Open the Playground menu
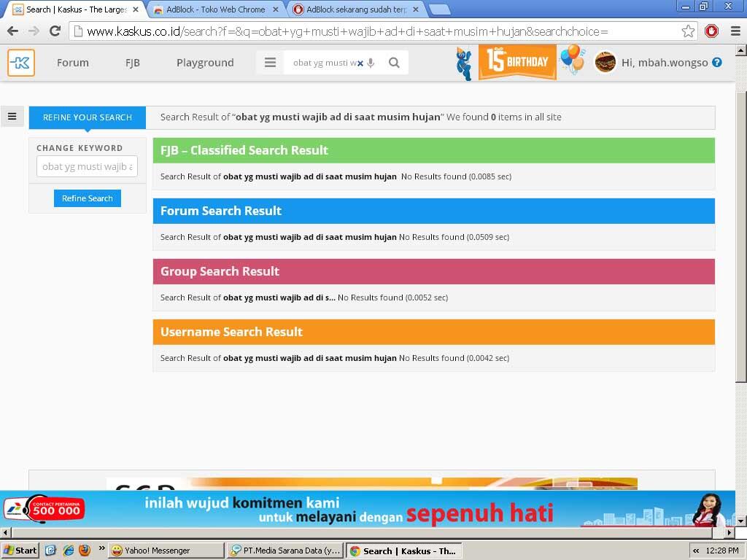This screenshot has width=747, height=560. (x=205, y=63)
